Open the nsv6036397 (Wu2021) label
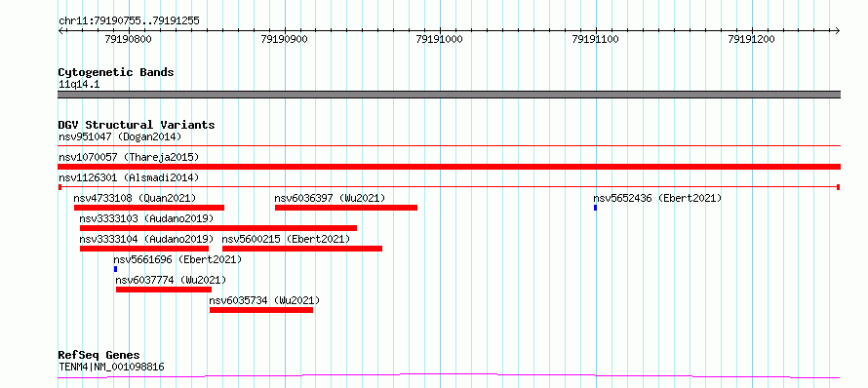Viewport: 868px width, 388px height. 330,198
